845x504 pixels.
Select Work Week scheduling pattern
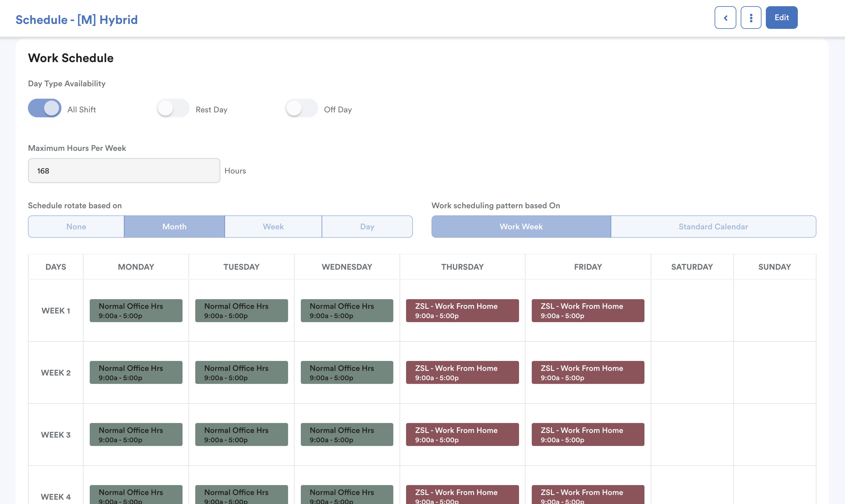pos(521,227)
